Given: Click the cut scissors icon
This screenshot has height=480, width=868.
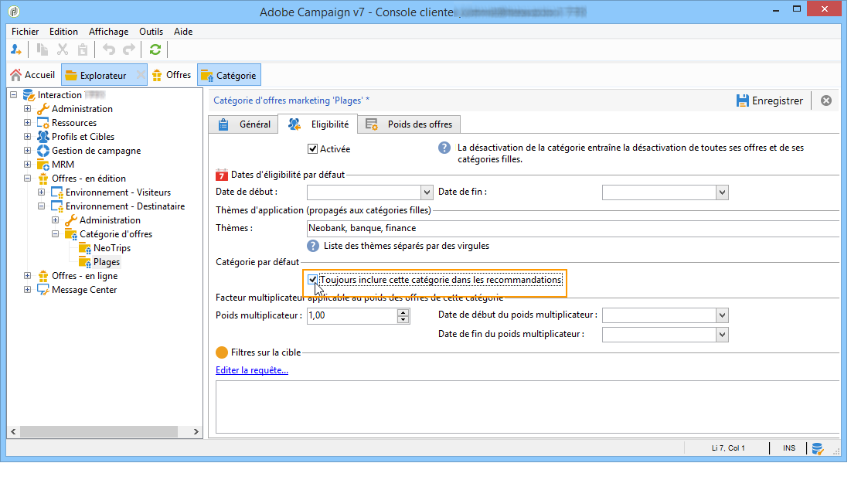Looking at the screenshot, I should (x=63, y=49).
